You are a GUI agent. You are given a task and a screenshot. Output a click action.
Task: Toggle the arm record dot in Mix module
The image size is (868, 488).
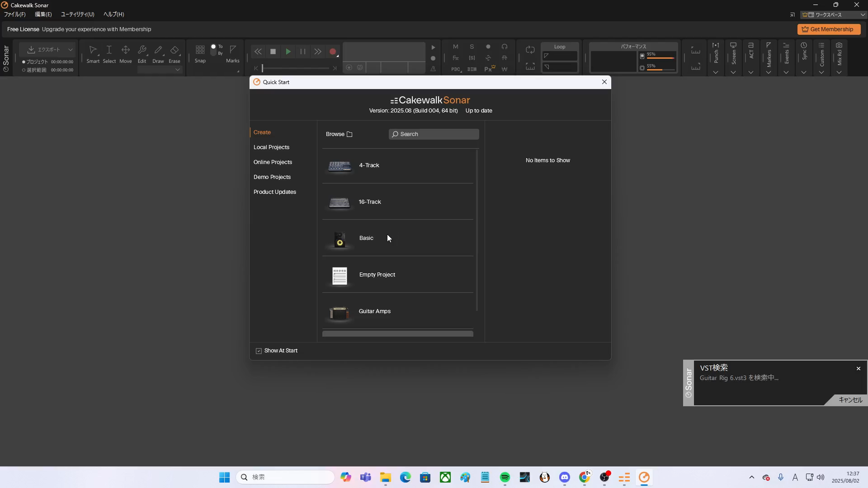tap(488, 47)
